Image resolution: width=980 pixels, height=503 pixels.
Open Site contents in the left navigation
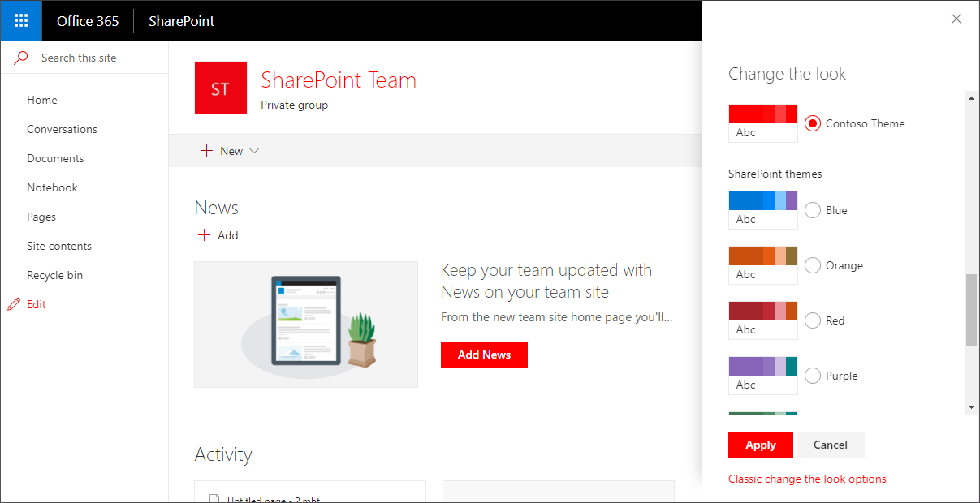(x=59, y=246)
